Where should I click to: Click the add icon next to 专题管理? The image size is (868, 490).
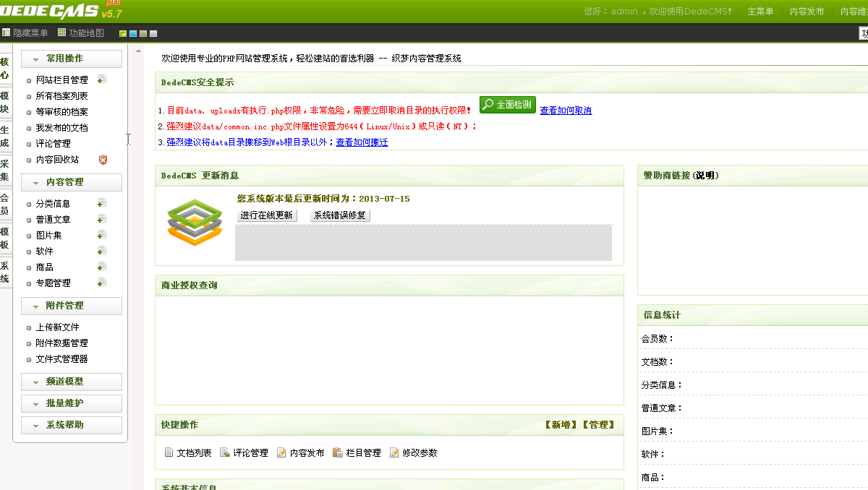[x=102, y=283]
